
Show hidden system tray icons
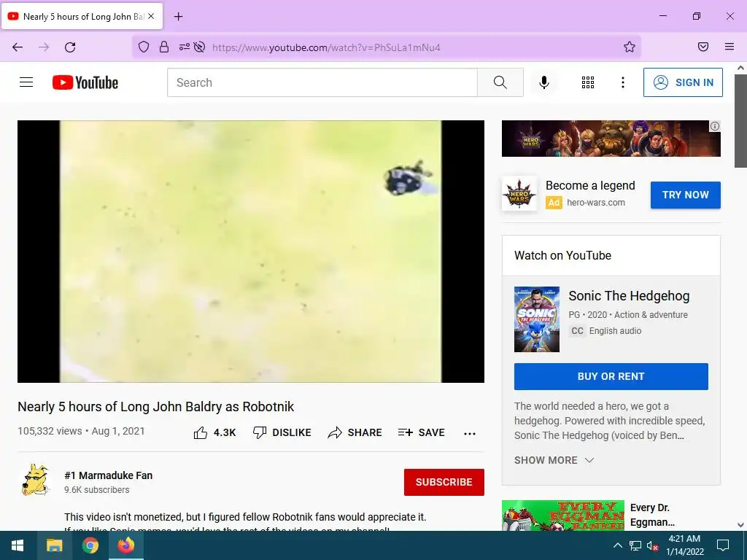coord(617,545)
